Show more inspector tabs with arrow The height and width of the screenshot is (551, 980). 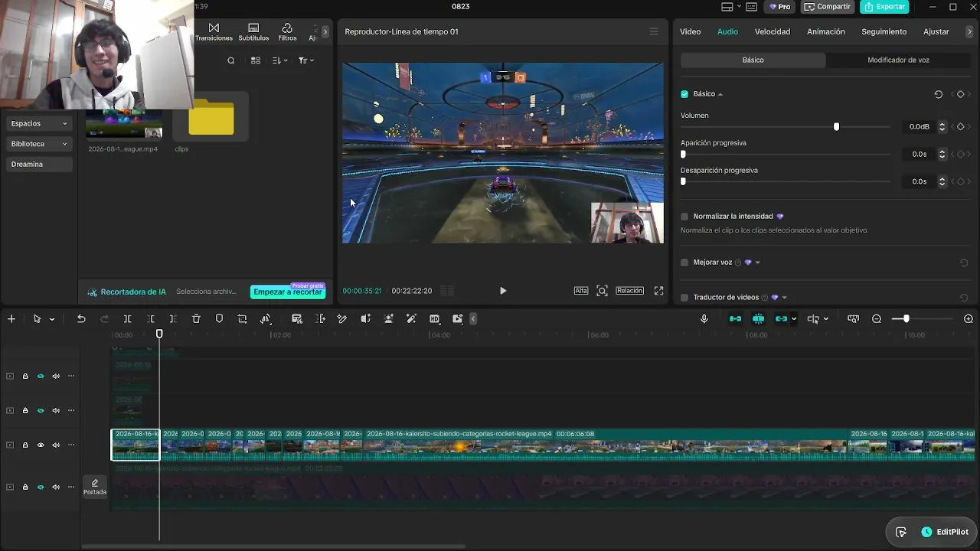pyautogui.click(x=969, y=31)
